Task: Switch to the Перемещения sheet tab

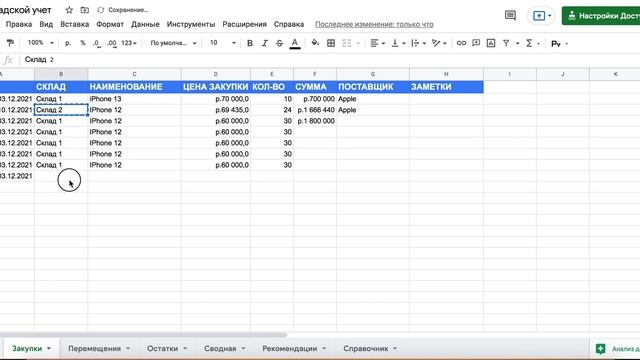Action: 94,349
